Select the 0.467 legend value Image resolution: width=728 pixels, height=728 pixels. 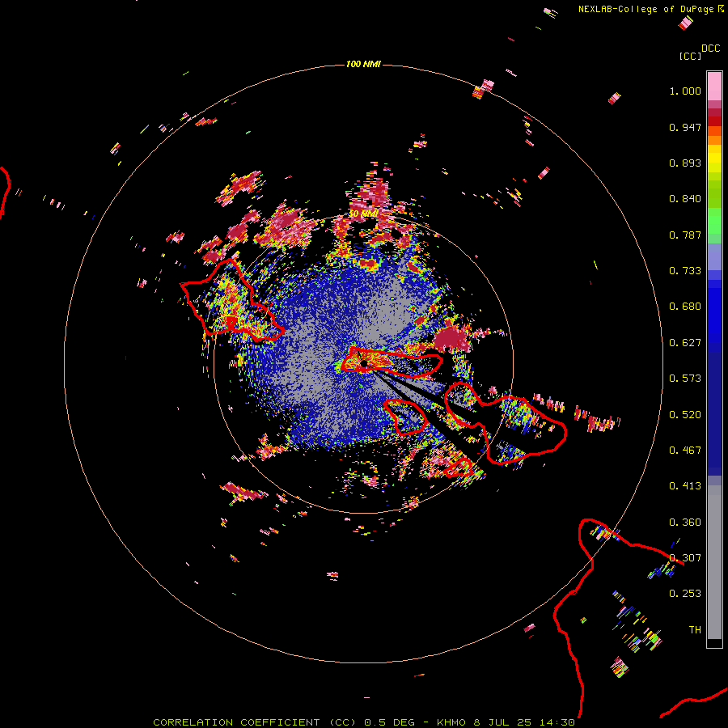click(685, 451)
